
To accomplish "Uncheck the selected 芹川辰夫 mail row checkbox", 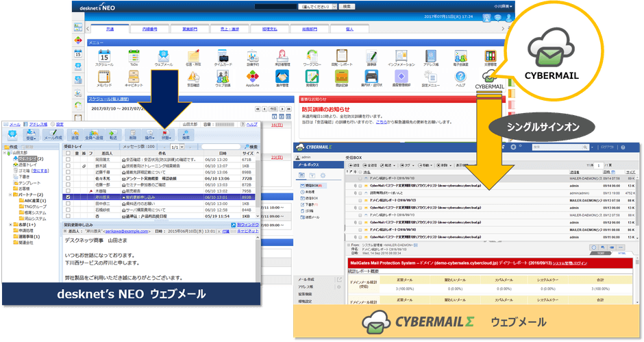I will 67,197.
